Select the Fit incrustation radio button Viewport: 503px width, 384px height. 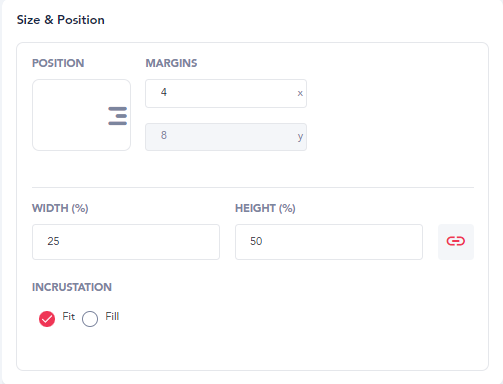(x=47, y=319)
